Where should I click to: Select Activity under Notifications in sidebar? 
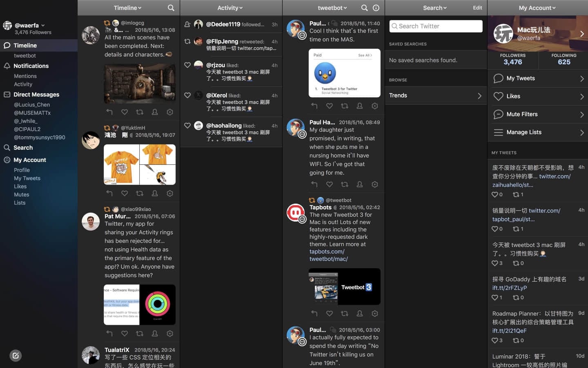coord(23,84)
